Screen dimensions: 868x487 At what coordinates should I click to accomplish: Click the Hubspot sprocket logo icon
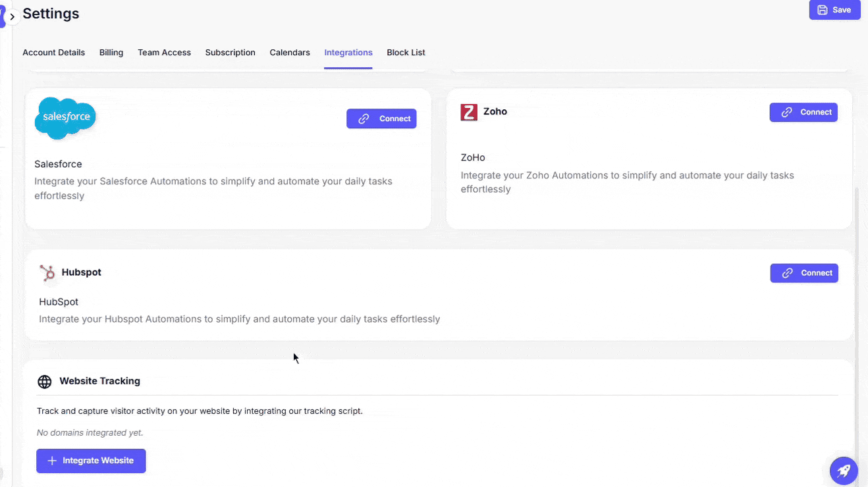(x=47, y=272)
